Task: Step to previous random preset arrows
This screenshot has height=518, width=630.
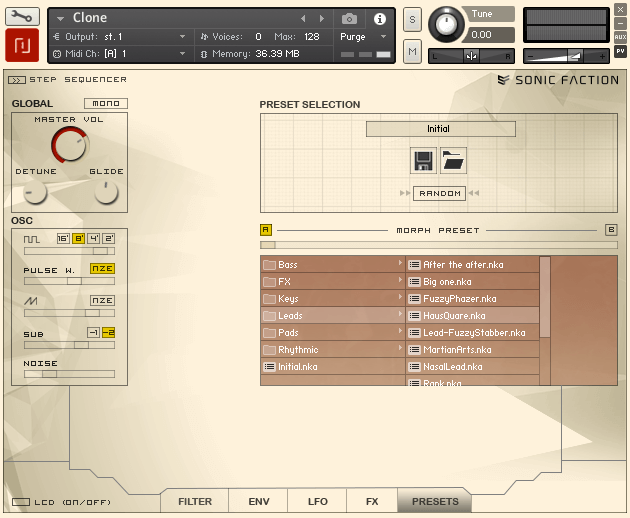Action: click(405, 193)
